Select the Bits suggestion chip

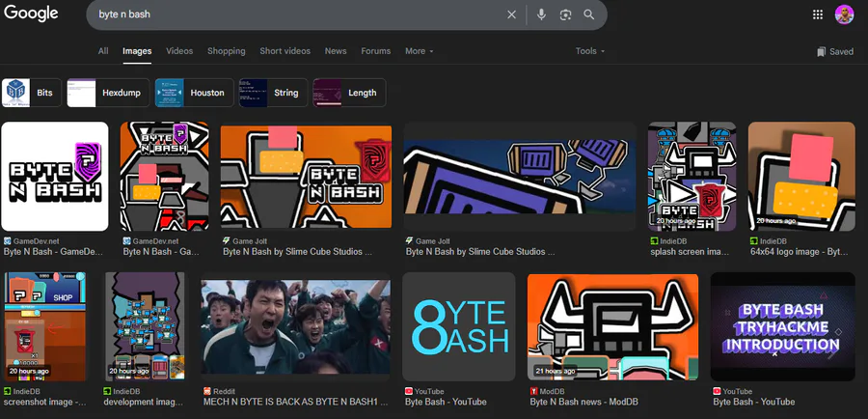pyautogui.click(x=32, y=93)
